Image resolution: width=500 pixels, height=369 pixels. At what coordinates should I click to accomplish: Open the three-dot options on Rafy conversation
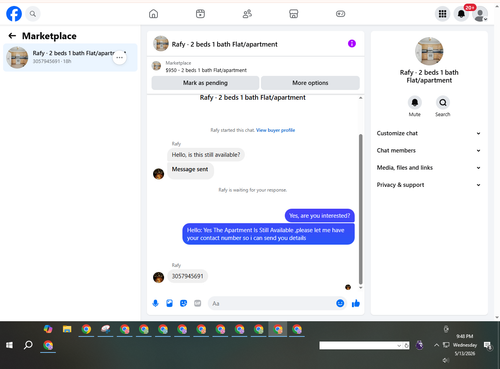tap(119, 57)
